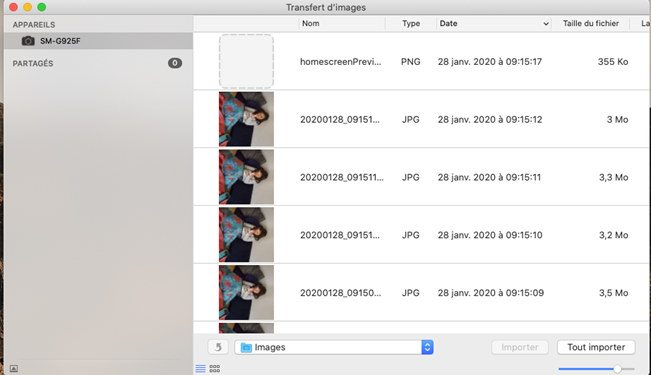Click the green fullscreen window button
The height and width of the screenshot is (375, 651).
point(42,7)
